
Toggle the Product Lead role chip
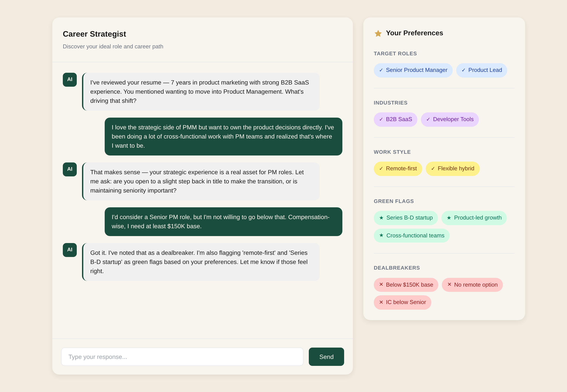(482, 70)
